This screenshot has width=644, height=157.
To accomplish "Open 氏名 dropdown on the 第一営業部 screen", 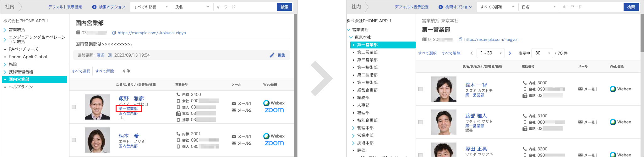I will tap(539, 7).
